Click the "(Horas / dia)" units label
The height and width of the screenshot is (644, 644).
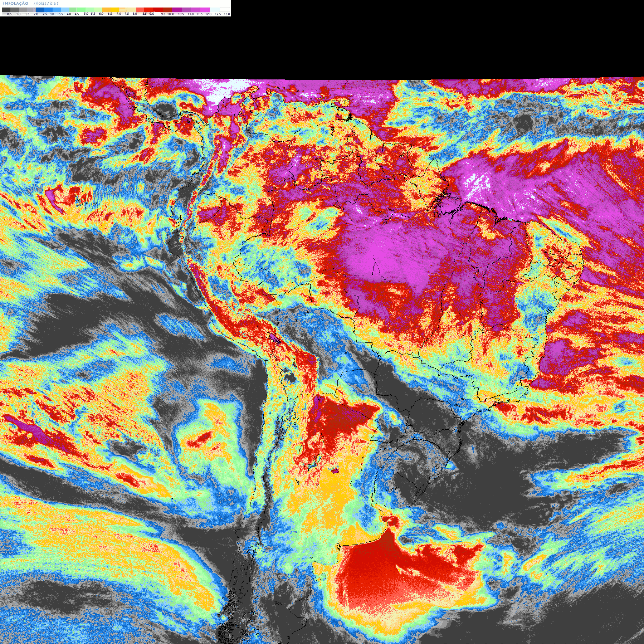click(46, 4)
